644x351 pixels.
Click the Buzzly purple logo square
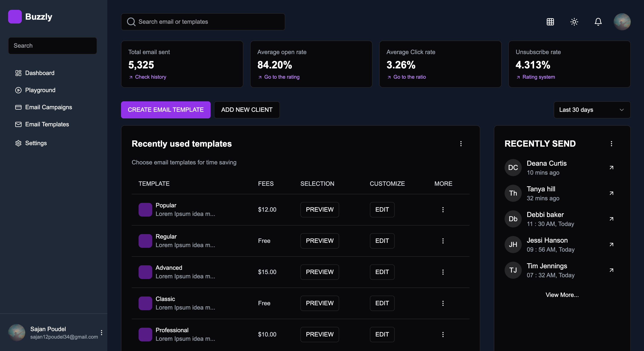tap(15, 17)
